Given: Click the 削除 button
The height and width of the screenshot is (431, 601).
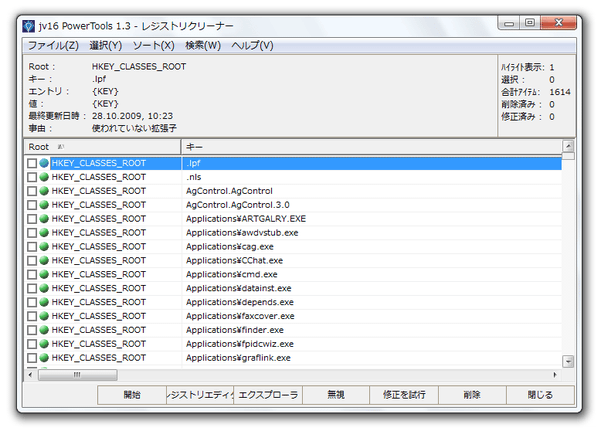Looking at the screenshot, I should click(472, 395).
